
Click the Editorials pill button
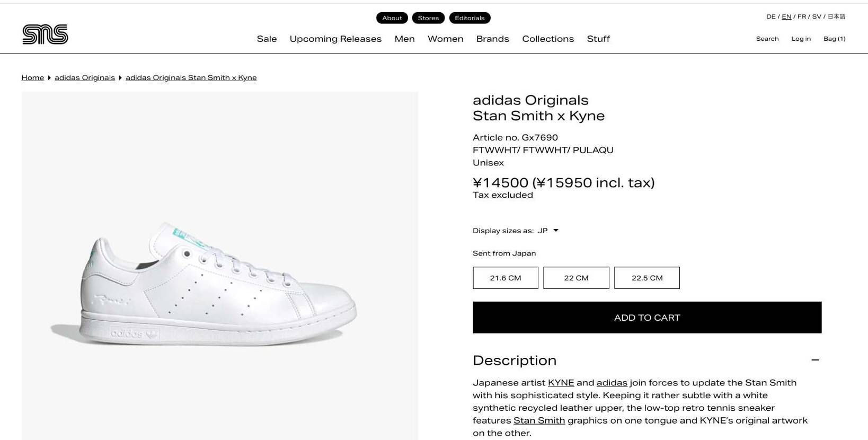[x=470, y=17]
